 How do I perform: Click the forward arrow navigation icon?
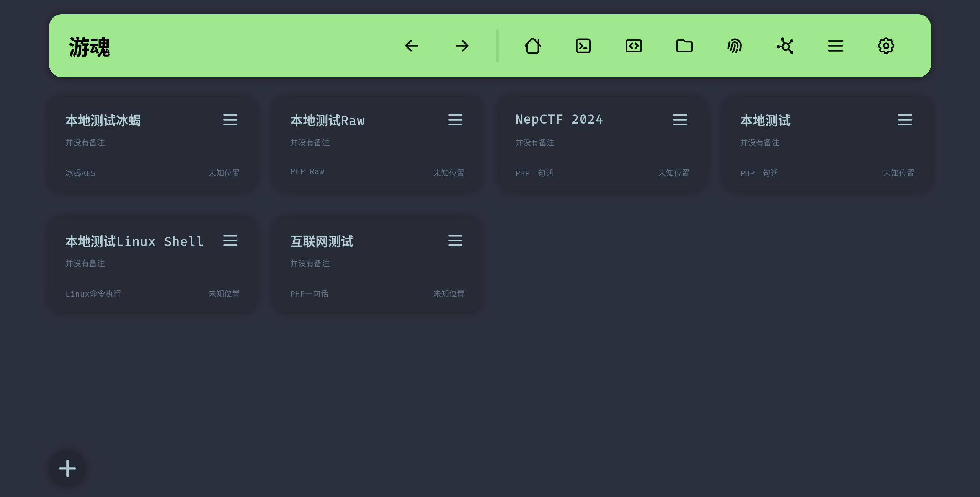click(x=462, y=46)
